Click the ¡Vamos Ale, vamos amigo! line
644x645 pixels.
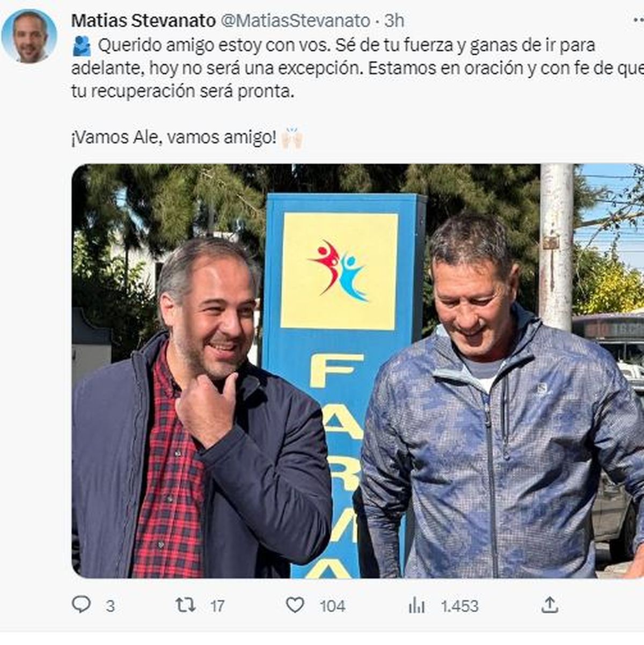173,138
